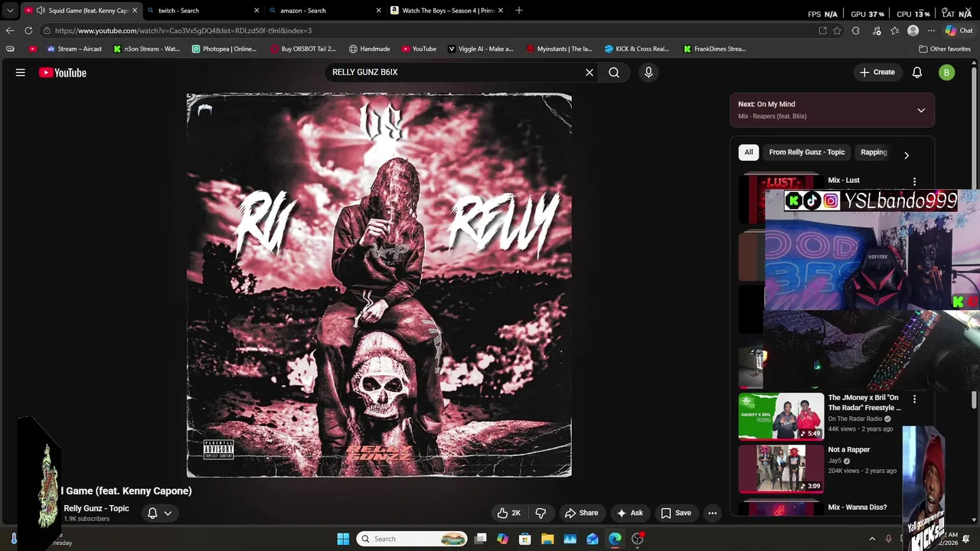Open options for On The Radar freestyle
The height and width of the screenshot is (551, 980).
tap(914, 399)
